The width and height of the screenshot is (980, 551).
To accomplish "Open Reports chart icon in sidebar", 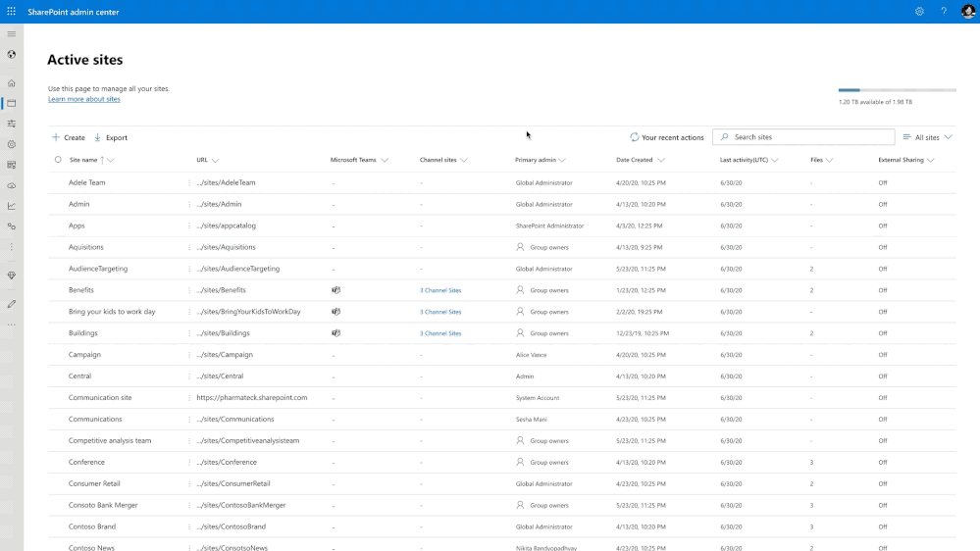I will click(x=11, y=206).
